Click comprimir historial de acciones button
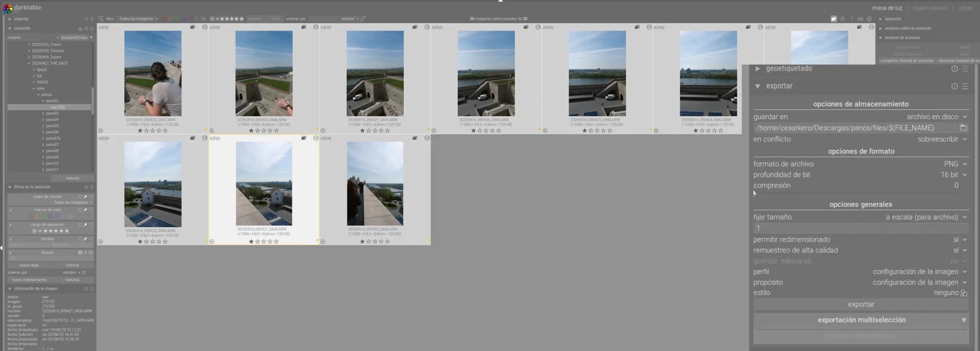The image size is (980, 351). tap(906, 61)
